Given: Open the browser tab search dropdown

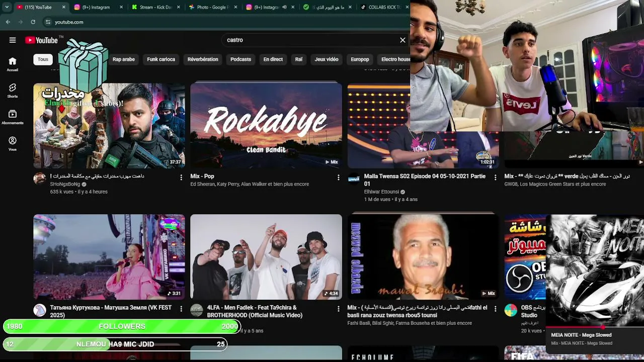Looking at the screenshot, I should (7, 7).
